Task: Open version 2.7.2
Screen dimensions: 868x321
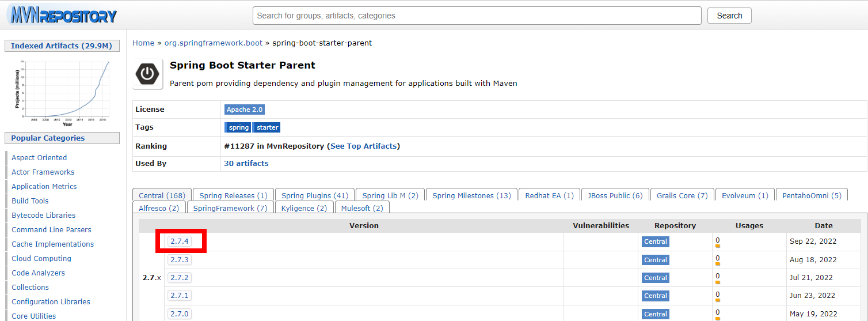Action: pos(180,277)
